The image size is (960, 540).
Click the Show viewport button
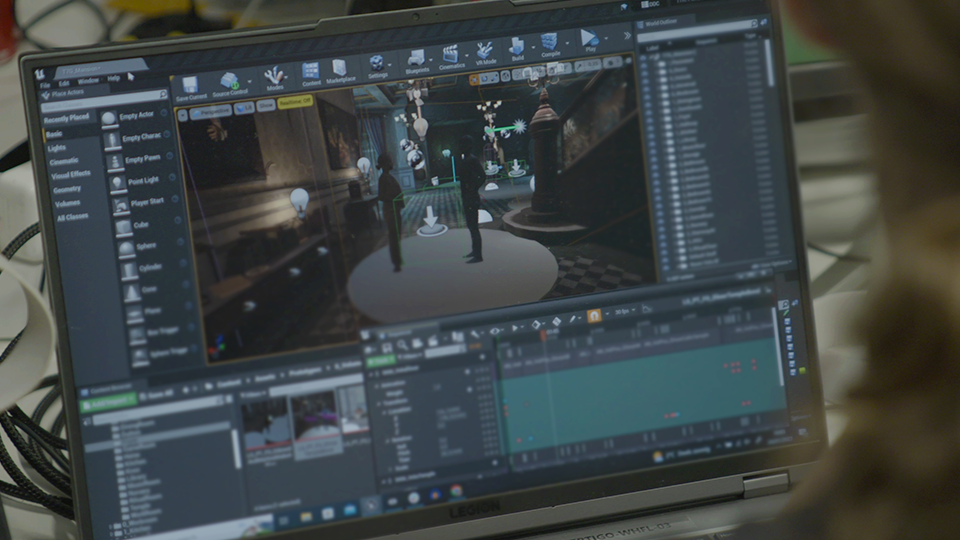pos(266,106)
